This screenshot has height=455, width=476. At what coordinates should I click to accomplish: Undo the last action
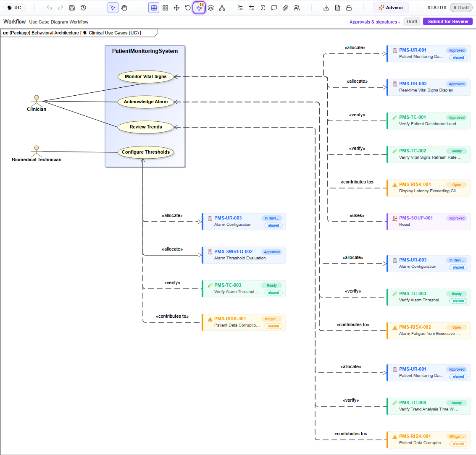click(x=49, y=8)
